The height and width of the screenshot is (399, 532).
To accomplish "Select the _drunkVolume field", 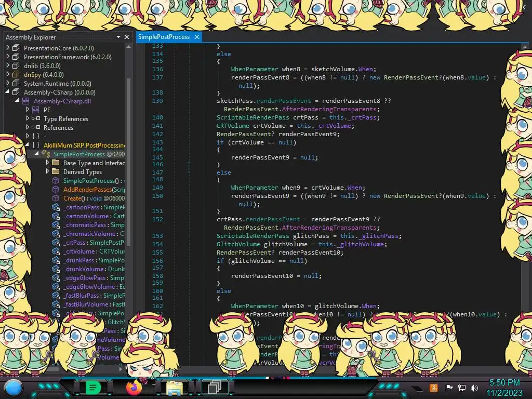I will tap(94, 269).
